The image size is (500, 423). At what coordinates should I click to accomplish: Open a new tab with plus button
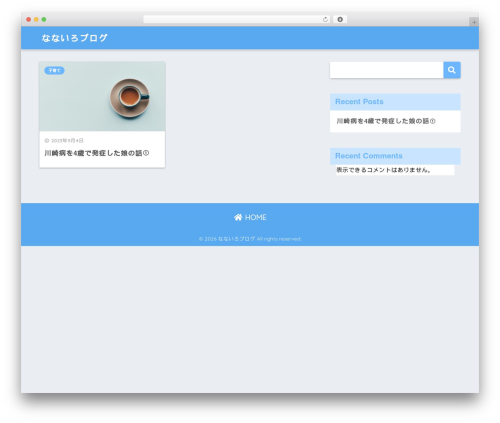[474, 22]
